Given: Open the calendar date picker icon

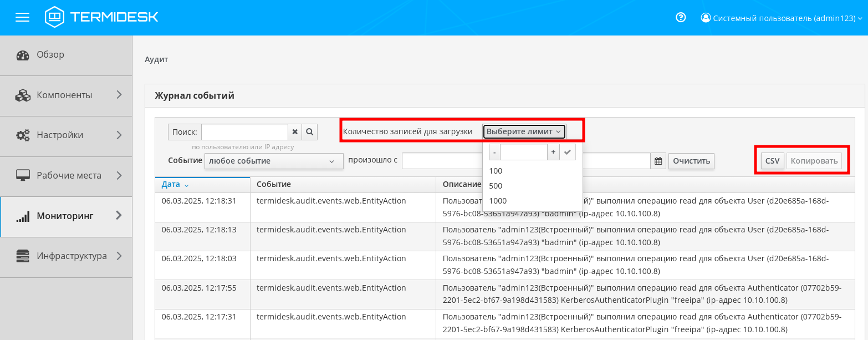Looking at the screenshot, I should (658, 161).
